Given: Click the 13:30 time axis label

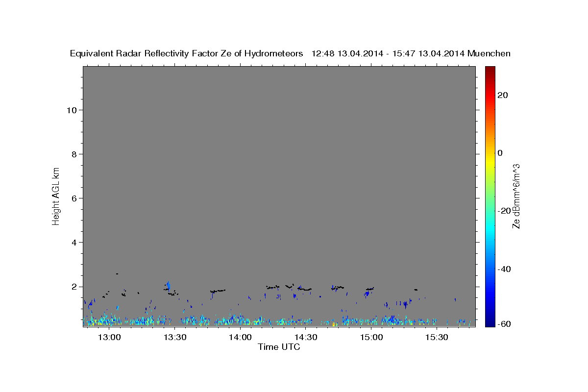Looking at the screenshot, I should click(x=175, y=337).
